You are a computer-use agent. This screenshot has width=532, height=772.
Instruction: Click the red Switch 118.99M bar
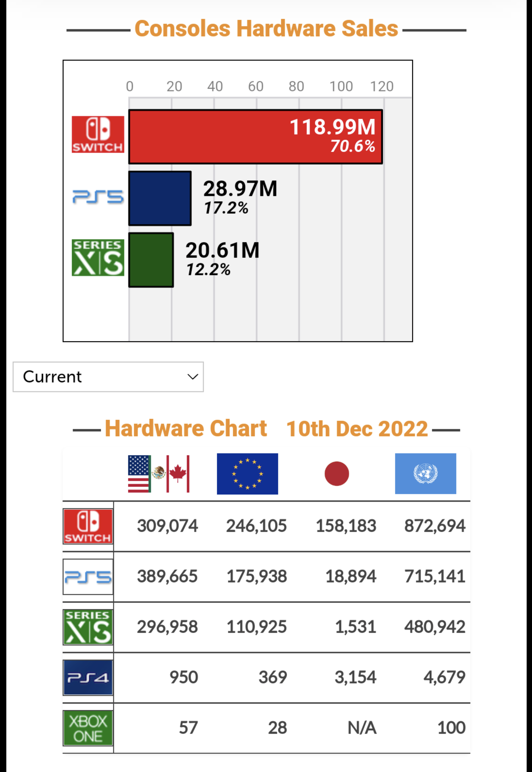pos(256,137)
